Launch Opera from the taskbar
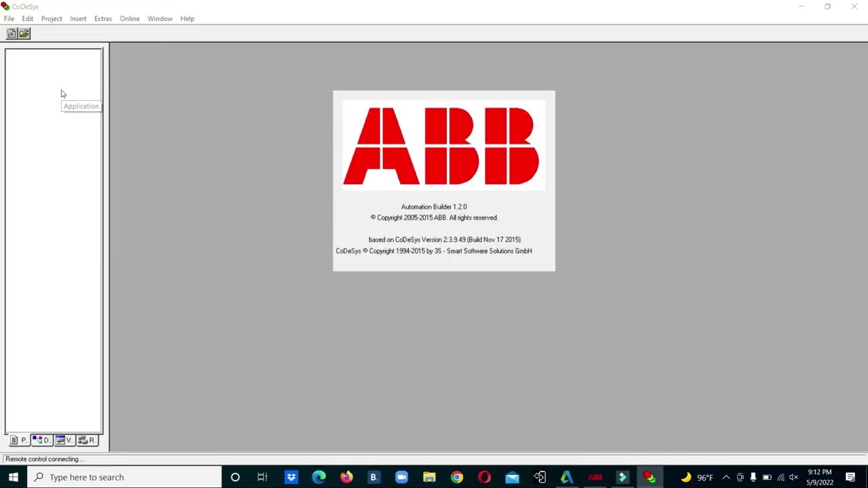868x488 pixels. pos(484,477)
